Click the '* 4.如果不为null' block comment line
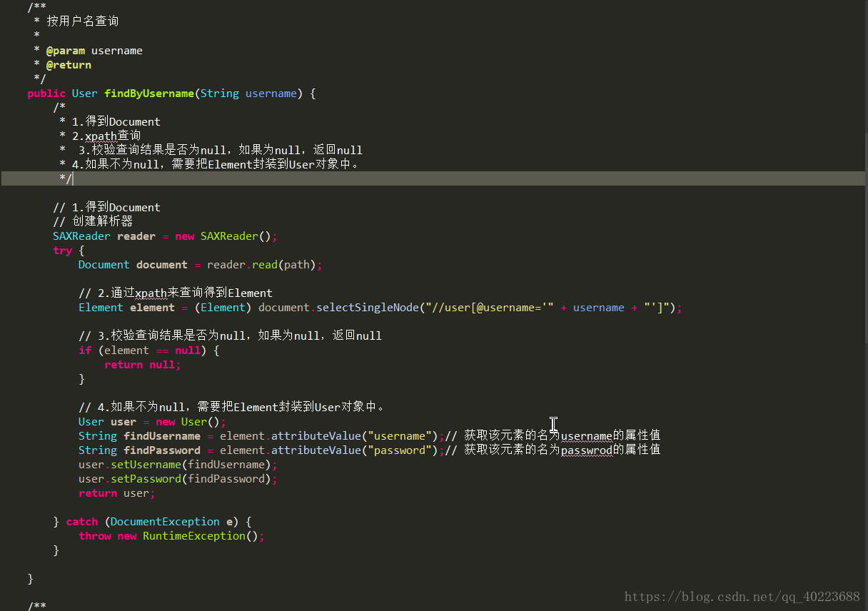Image resolution: width=868 pixels, height=611 pixels. pos(209,164)
